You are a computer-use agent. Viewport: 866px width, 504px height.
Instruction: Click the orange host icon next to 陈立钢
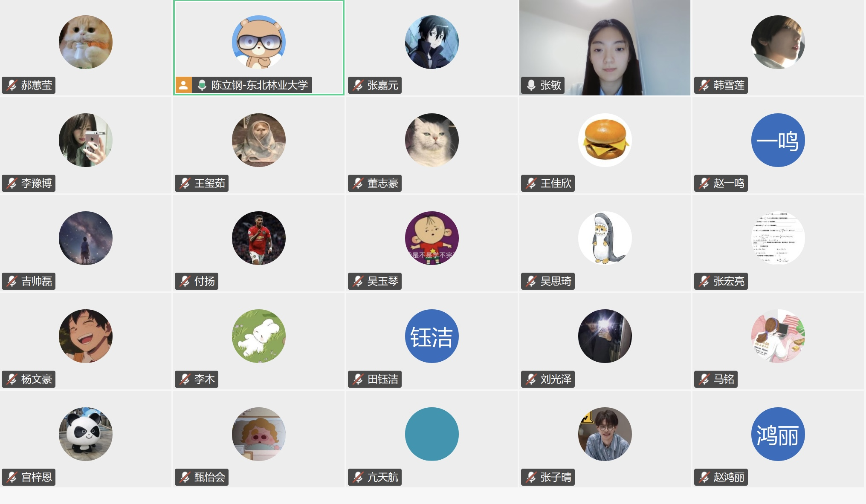(x=183, y=85)
